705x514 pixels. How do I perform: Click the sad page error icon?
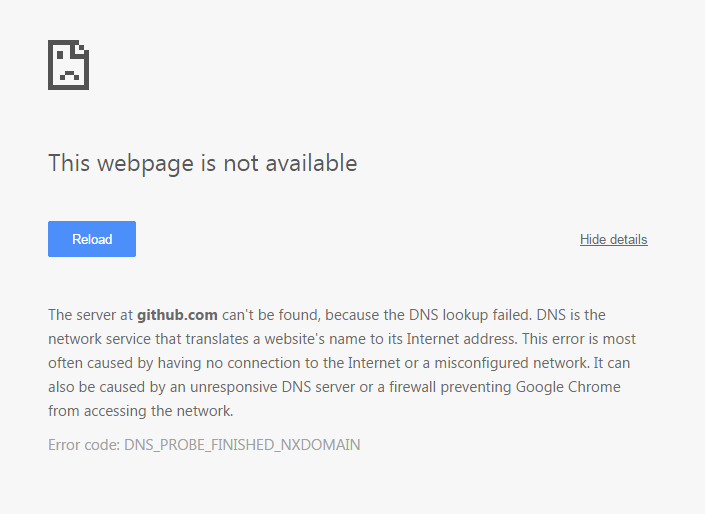coord(68,65)
